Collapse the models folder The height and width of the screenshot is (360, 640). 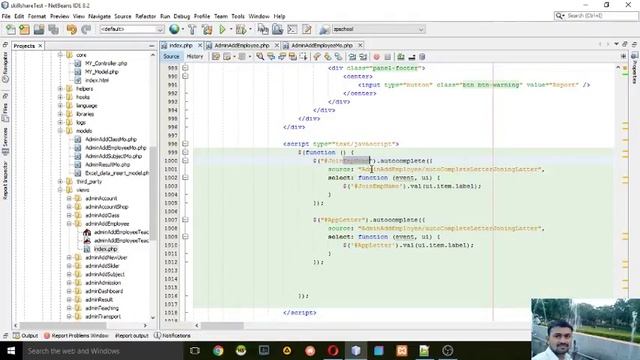pos(60,131)
